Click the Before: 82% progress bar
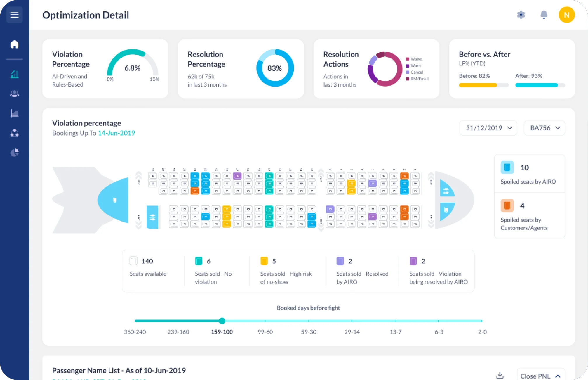The width and height of the screenshot is (588, 380). click(483, 85)
